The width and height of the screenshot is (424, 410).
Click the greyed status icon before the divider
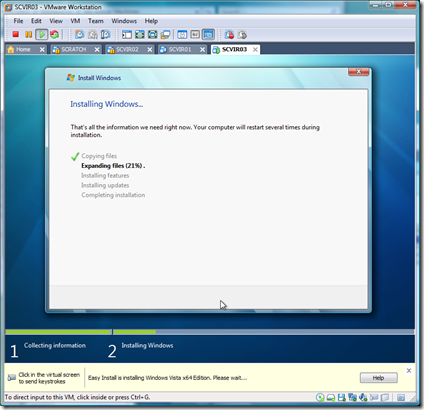[x=385, y=397]
